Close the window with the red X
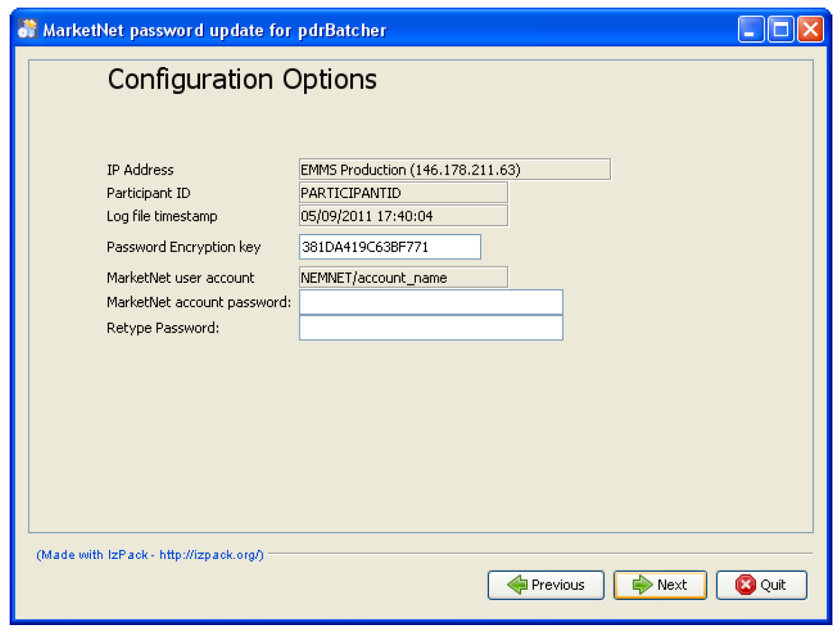Viewport: 840px width, 632px height. 810,30
